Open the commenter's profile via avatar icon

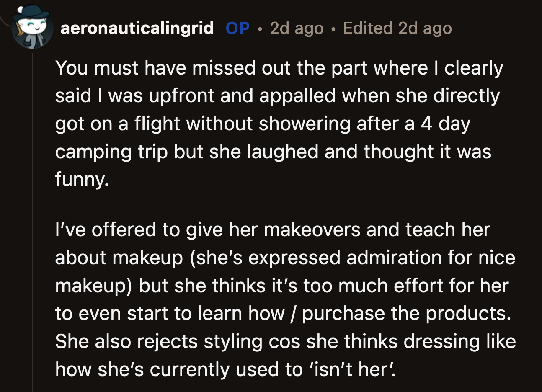click(x=31, y=25)
